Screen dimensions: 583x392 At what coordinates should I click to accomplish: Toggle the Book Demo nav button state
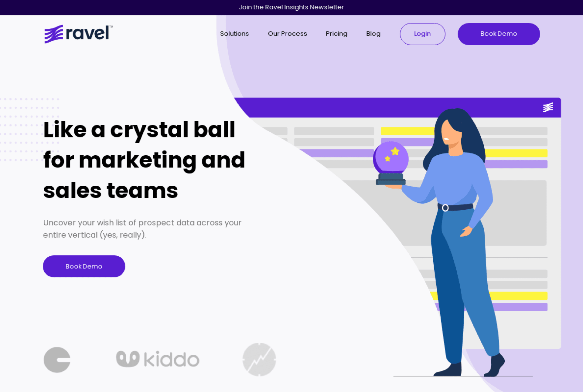499,34
